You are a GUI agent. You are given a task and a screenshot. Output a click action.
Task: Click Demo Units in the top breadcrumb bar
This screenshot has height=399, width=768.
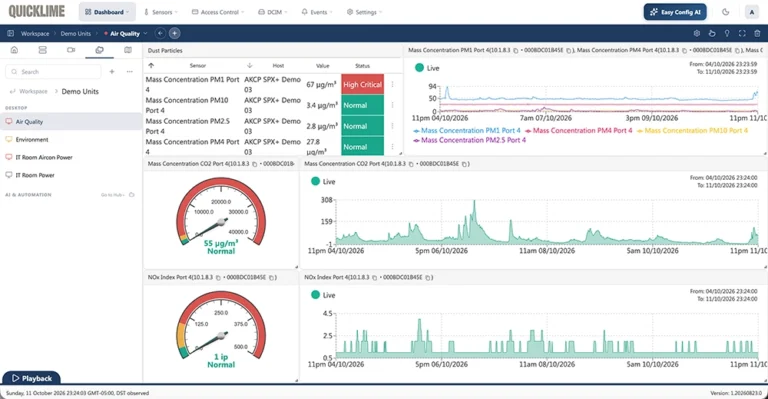click(76, 33)
